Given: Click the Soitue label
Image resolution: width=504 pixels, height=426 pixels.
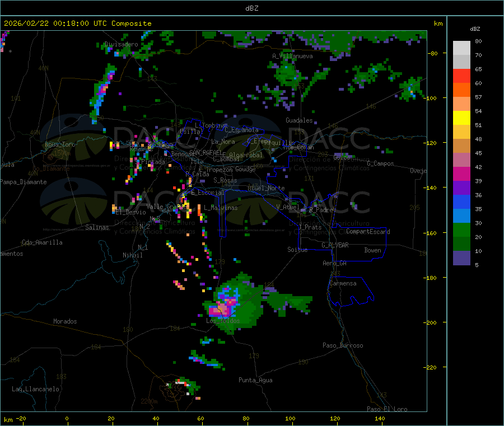Looking at the screenshot, I should click(x=297, y=250).
